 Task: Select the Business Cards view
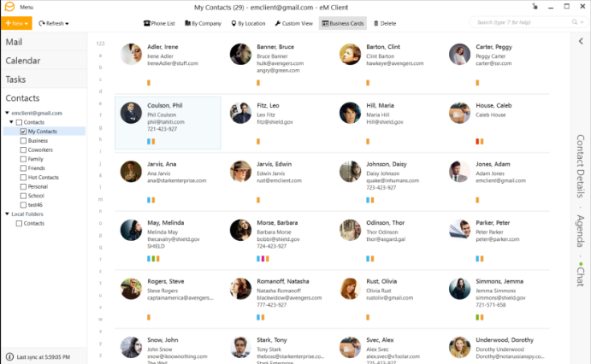coord(343,23)
